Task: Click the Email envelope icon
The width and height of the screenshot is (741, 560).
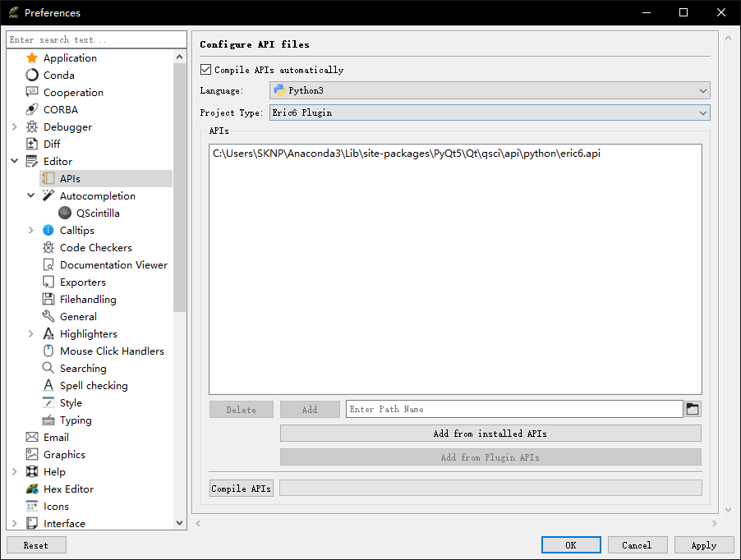Action: tap(32, 437)
